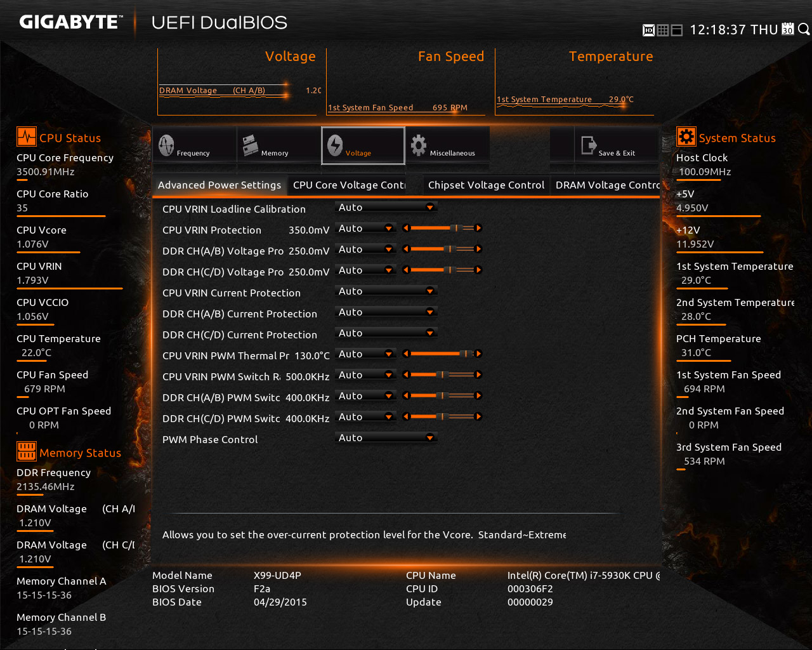Decrease DDR CH(A/B) Voltage Protection left arrow
This screenshot has height=650, width=812.
click(406, 249)
